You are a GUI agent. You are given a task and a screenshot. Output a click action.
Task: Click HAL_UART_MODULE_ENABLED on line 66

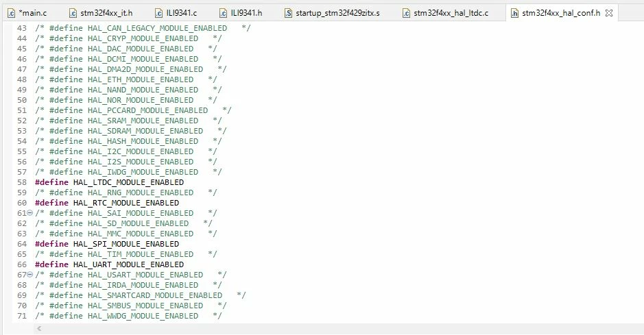pos(128,264)
